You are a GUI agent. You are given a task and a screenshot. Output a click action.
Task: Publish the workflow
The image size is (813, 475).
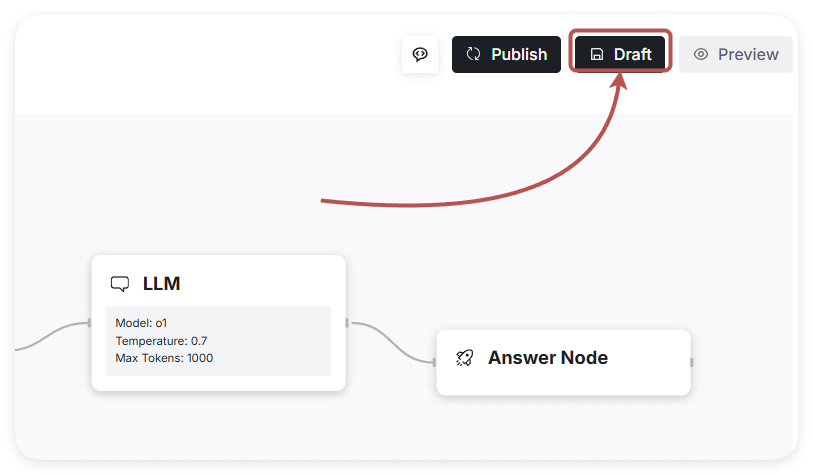[x=506, y=55]
